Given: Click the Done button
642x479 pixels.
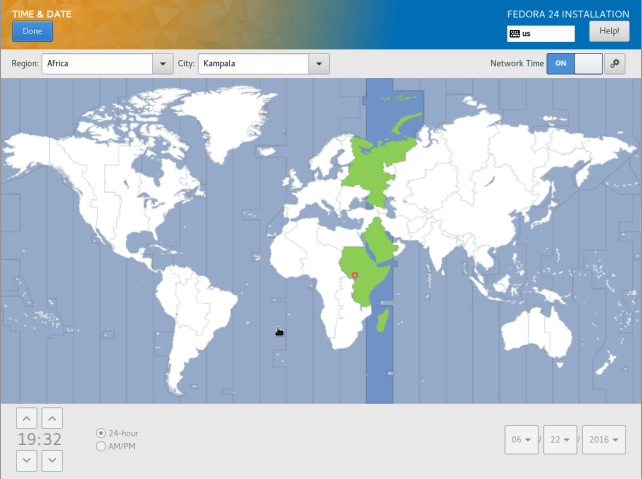Looking at the screenshot, I should 32,31.
